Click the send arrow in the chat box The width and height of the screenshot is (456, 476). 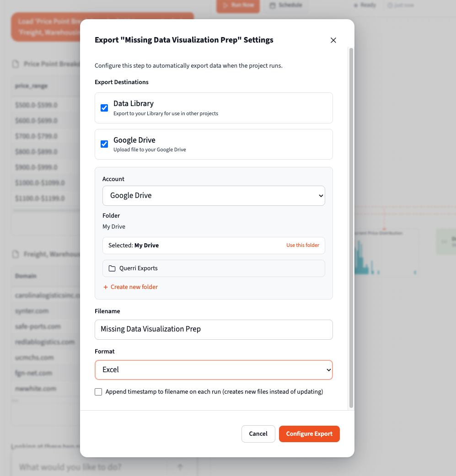click(180, 467)
